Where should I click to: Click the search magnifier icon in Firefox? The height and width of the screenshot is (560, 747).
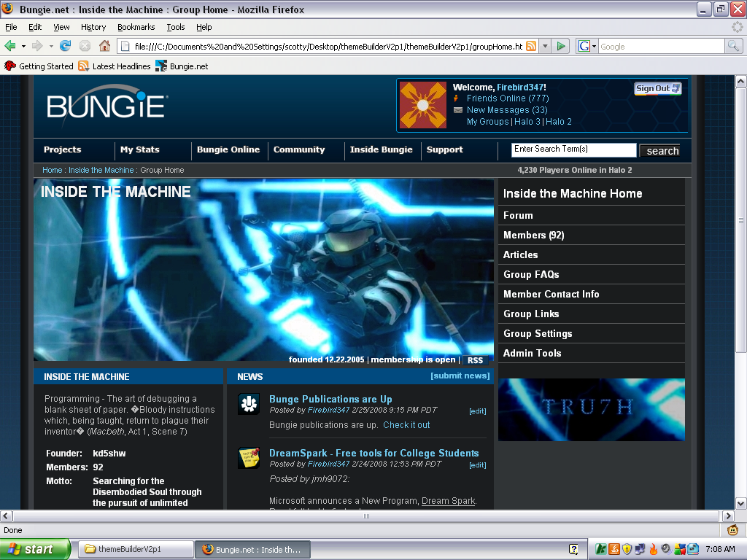(733, 46)
